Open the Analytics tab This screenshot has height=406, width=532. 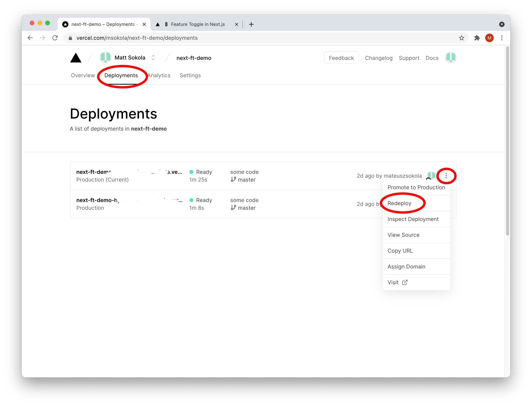(x=159, y=75)
